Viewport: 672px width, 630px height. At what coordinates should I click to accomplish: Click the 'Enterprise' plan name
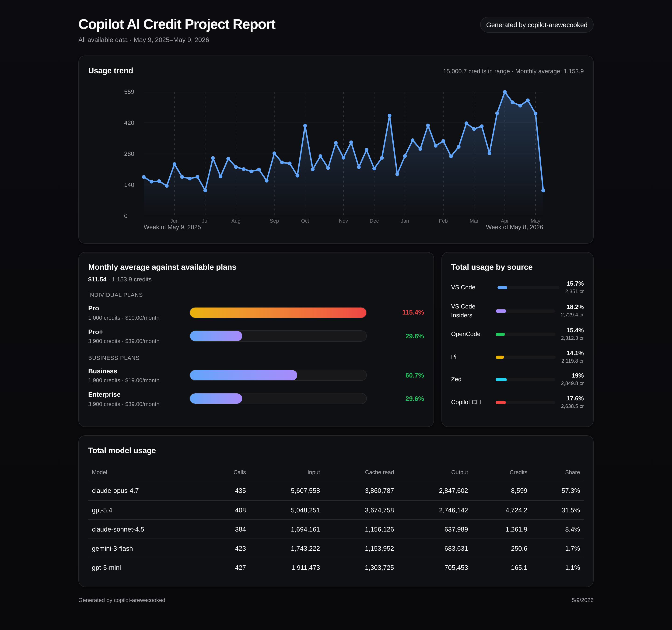click(x=105, y=394)
